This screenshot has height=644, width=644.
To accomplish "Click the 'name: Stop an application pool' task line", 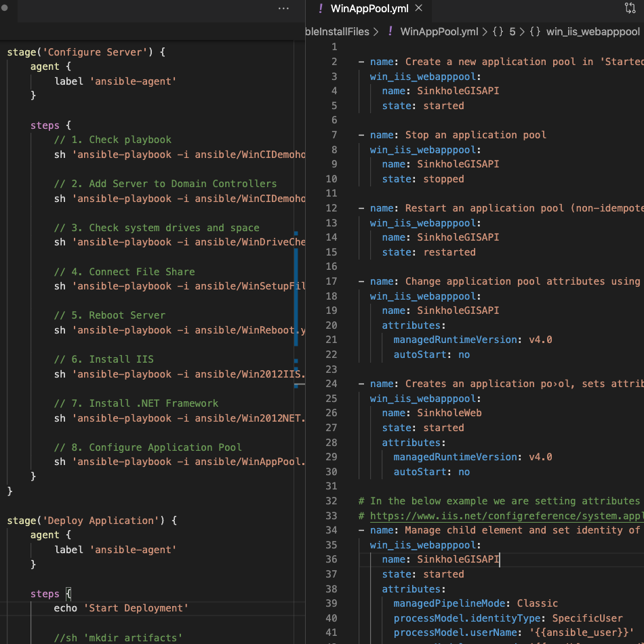I will point(452,135).
